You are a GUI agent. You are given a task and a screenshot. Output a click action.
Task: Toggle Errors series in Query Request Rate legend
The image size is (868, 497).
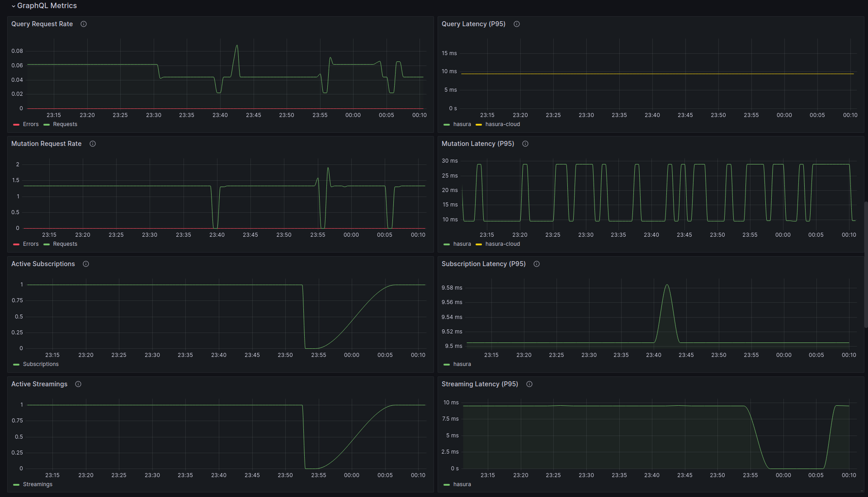click(x=31, y=124)
